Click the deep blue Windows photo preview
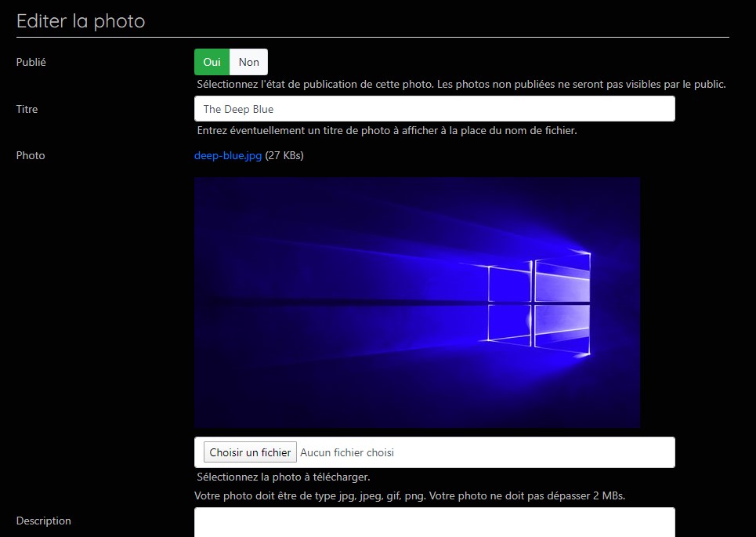The image size is (756, 537). (417, 302)
